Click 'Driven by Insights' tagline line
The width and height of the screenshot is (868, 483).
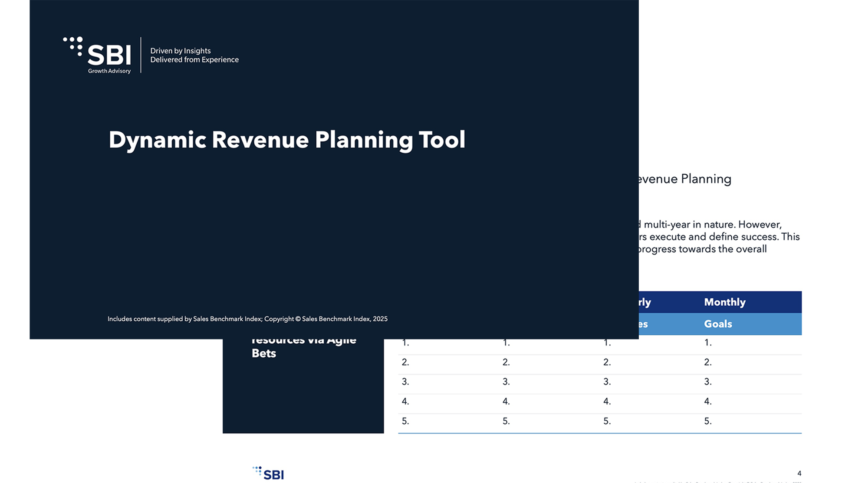click(181, 51)
